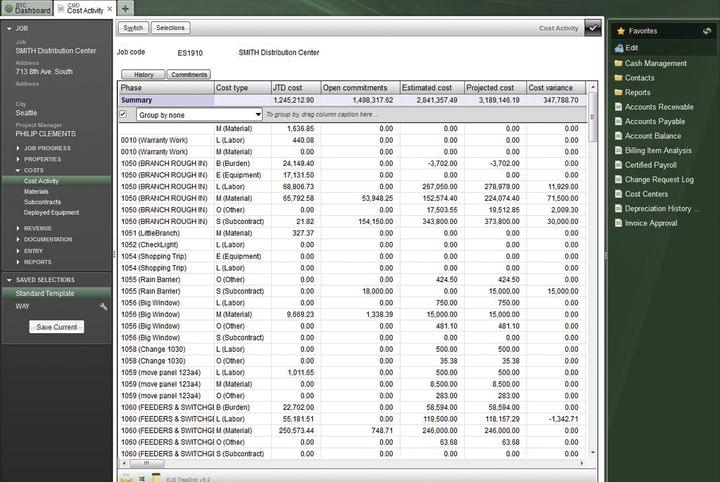Close the Cost Activity tab
Screen dimensions: 720x482
[110, 8]
